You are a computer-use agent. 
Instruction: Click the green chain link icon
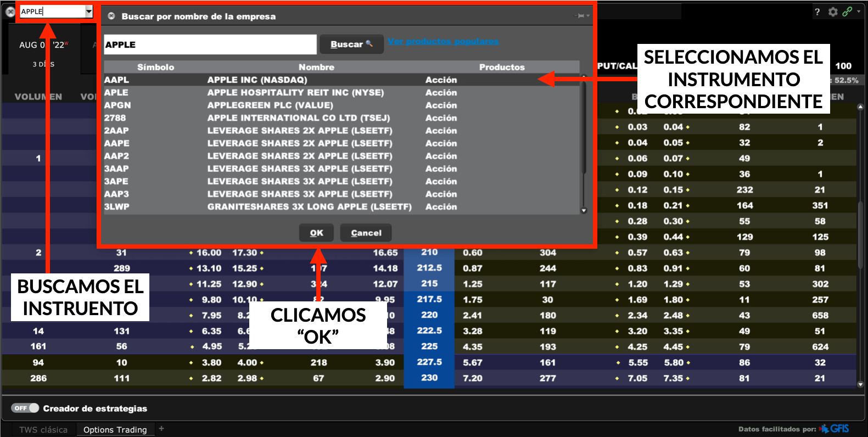tap(848, 12)
